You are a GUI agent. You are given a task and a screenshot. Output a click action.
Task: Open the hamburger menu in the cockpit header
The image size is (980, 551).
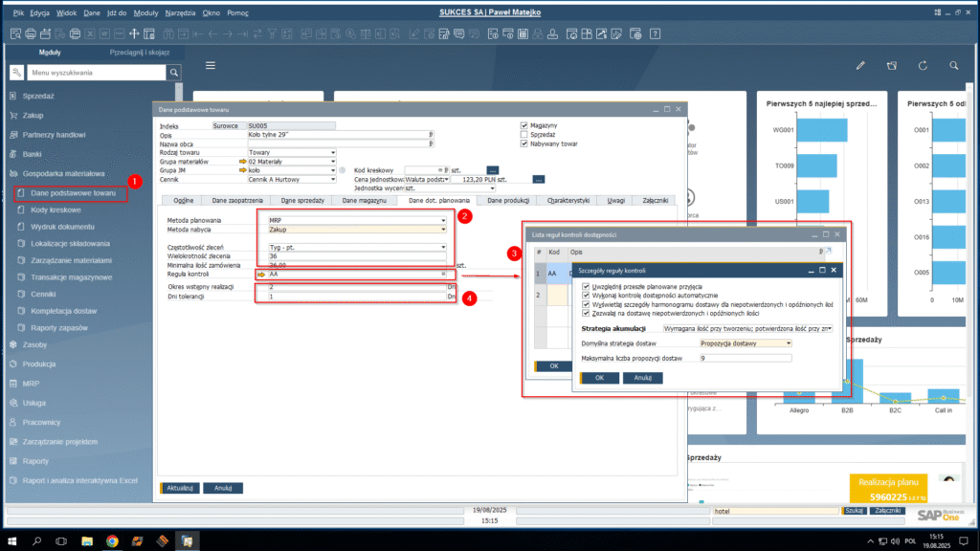(211, 65)
